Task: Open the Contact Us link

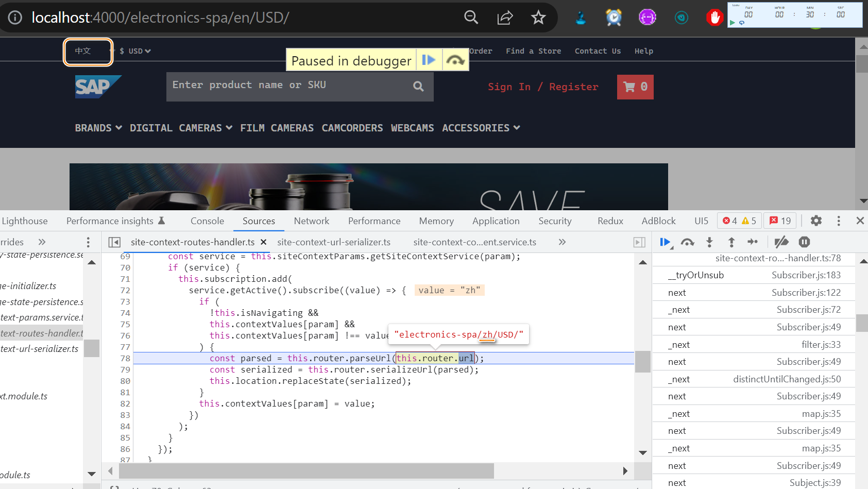Action: (x=598, y=51)
